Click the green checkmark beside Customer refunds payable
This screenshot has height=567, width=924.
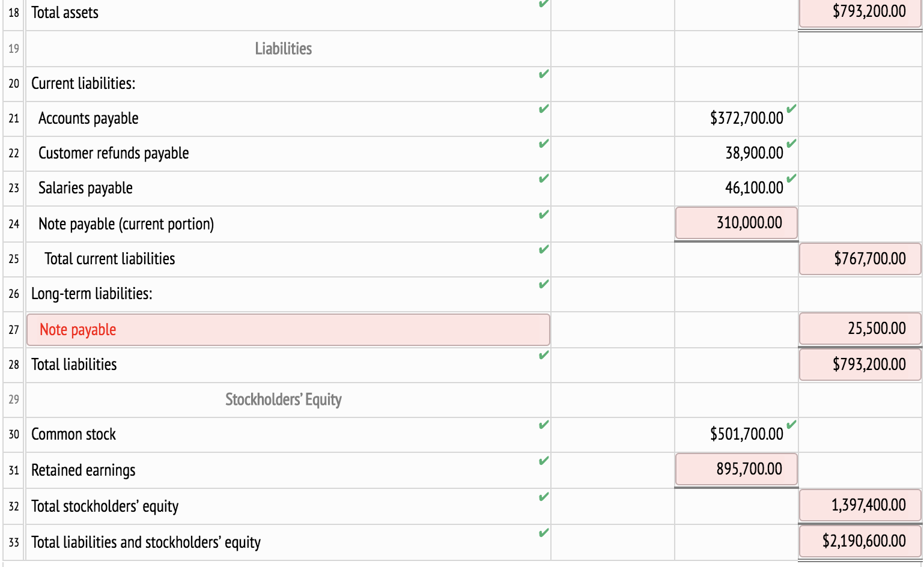544,144
